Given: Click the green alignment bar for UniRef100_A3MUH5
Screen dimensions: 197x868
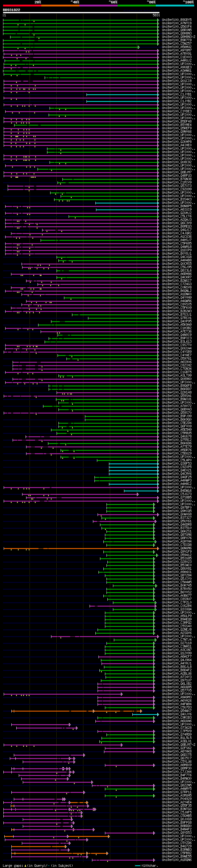Looking at the screenshot, I should 130,796.
